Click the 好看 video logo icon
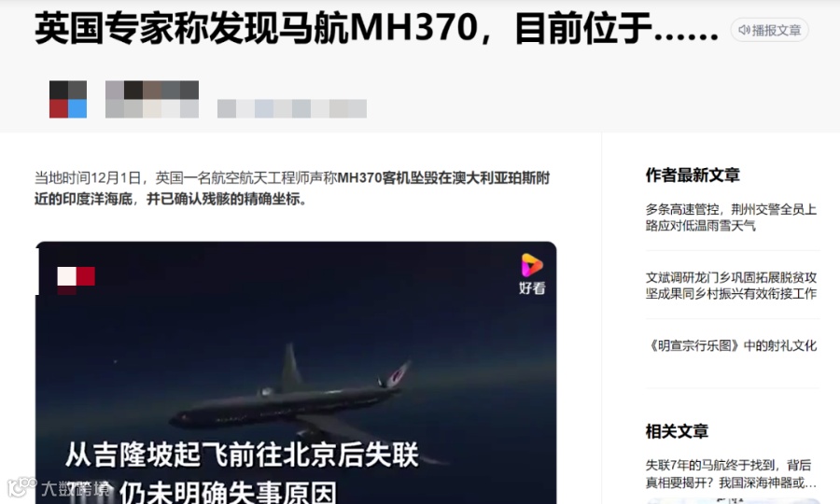Image resolution: width=840 pixels, height=504 pixels. (532, 273)
